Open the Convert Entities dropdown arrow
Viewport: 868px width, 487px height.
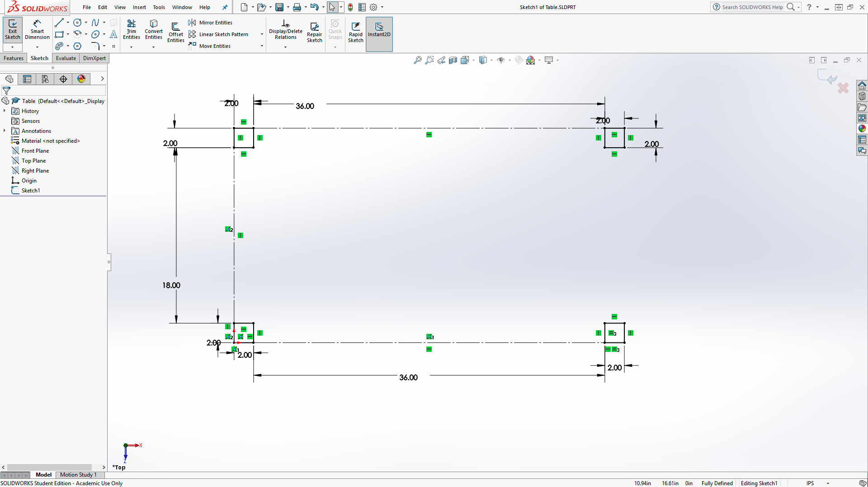(x=153, y=47)
